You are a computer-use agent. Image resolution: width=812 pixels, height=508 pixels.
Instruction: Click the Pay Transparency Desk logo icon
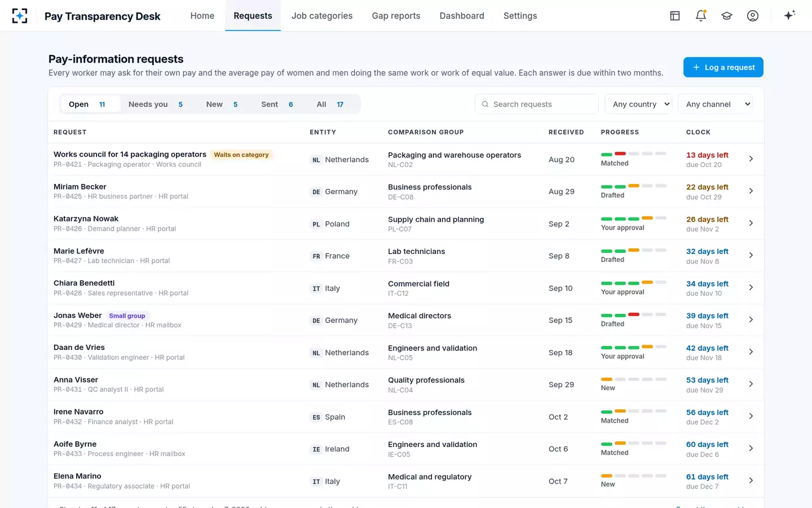(x=20, y=16)
